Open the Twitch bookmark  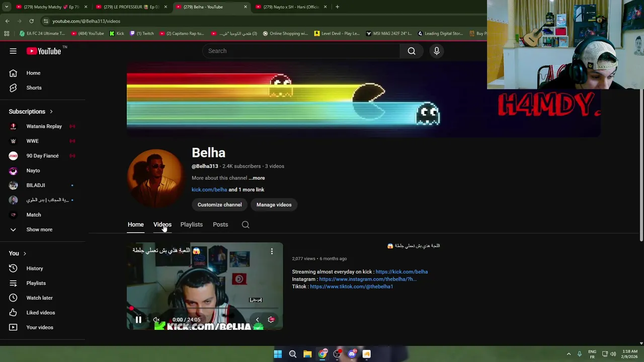coord(142,34)
